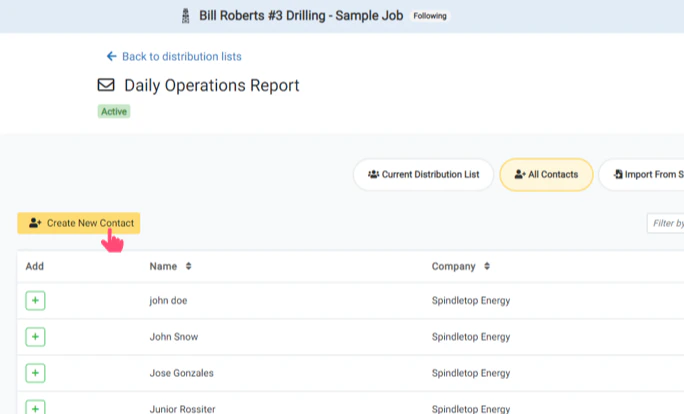The height and width of the screenshot is (414, 684).
Task: Add Jose Gonzales with plus icon
Action: click(35, 373)
